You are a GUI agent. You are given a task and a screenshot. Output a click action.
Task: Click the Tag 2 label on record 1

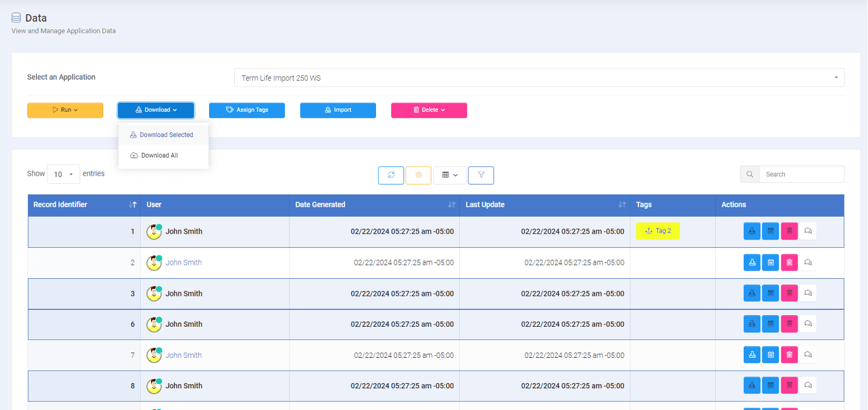click(x=658, y=231)
